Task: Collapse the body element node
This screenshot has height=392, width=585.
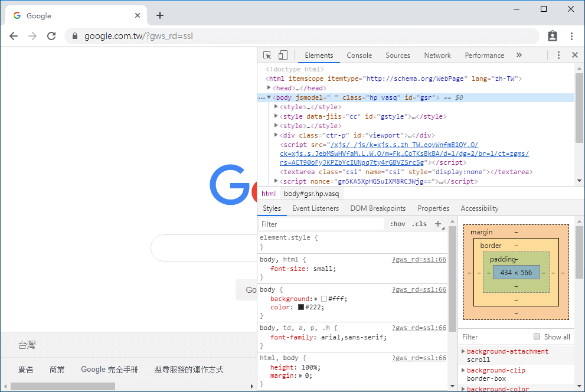Action: coord(269,97)
